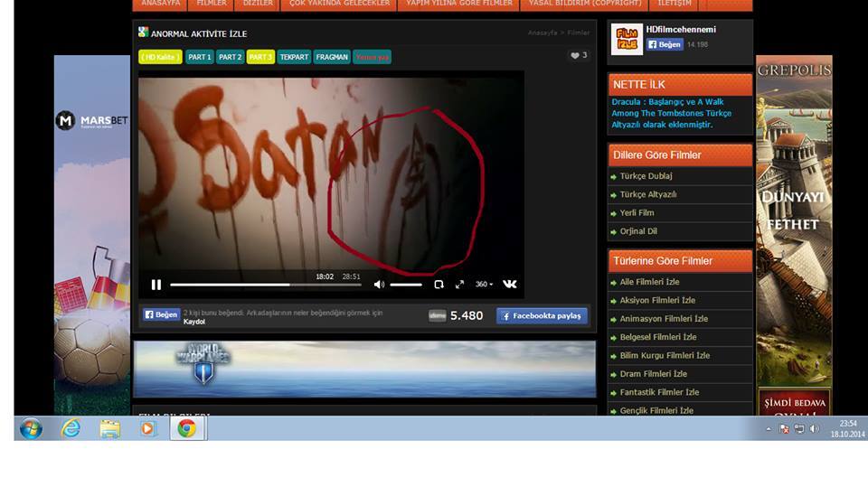This screenshot has width=868, height=487.
Task: Mute the video using the speaker icon
Action: 379,285
